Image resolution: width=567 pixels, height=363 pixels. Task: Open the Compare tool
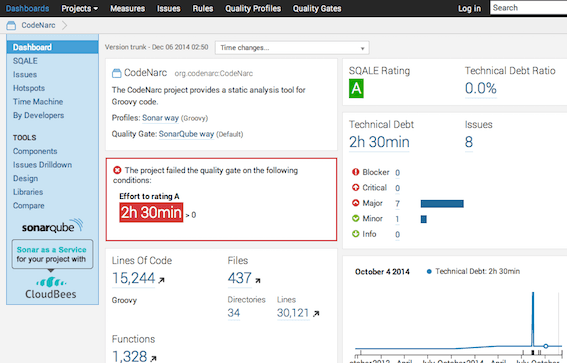[x=29, y=206]
